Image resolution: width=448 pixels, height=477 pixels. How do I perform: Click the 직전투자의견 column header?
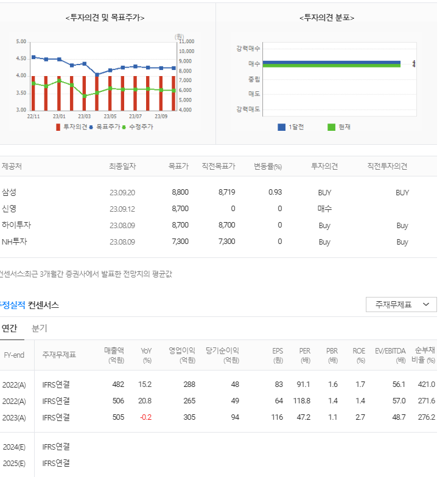pyautogui.click(x=387, y=167)
